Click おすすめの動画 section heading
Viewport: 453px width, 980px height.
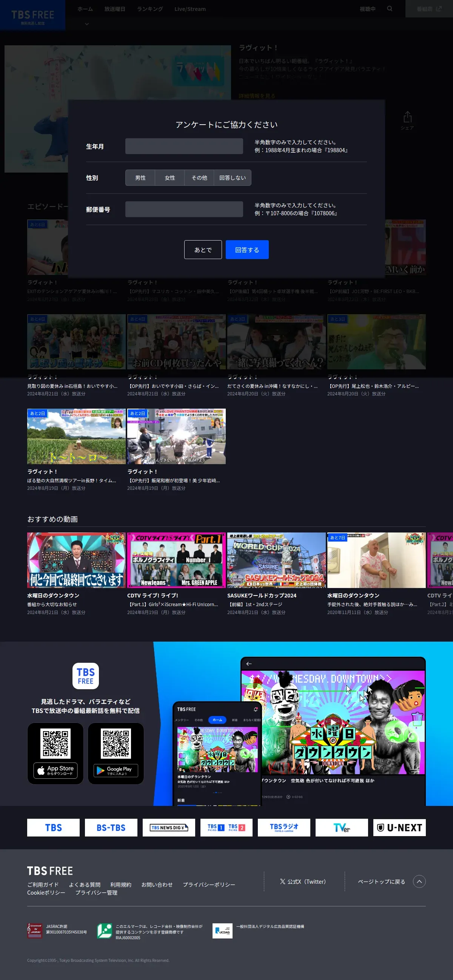coord(52,519)
